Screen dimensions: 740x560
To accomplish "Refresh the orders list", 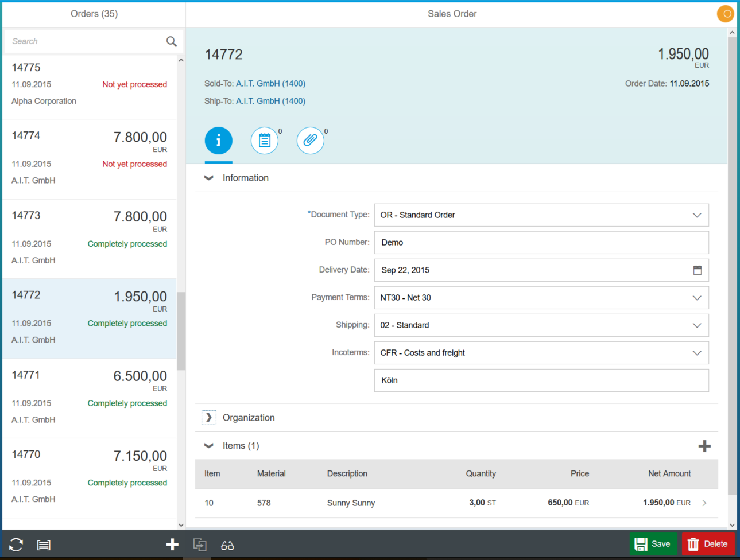I will (16, 545).
